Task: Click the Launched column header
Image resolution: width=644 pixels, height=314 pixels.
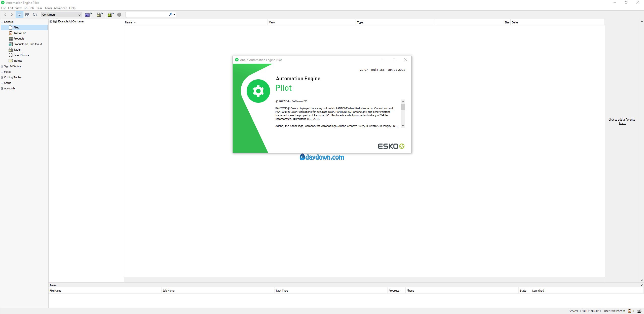Action: tap(587, 291)
